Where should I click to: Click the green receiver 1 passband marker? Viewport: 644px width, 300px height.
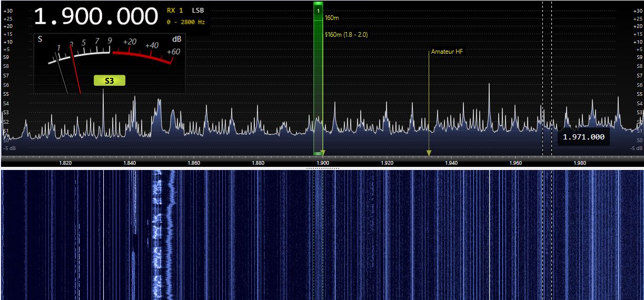tap(318, 79)
